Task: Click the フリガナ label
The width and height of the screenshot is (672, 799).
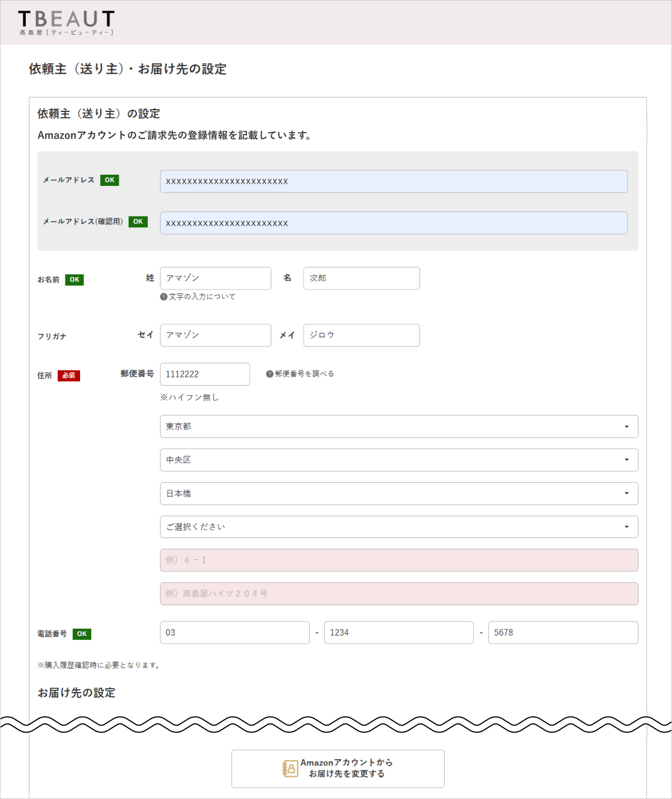Action: tap(52, 337)
